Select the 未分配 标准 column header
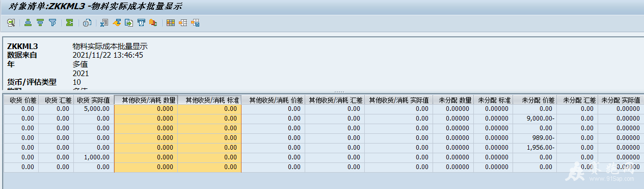 coord(493,100)
